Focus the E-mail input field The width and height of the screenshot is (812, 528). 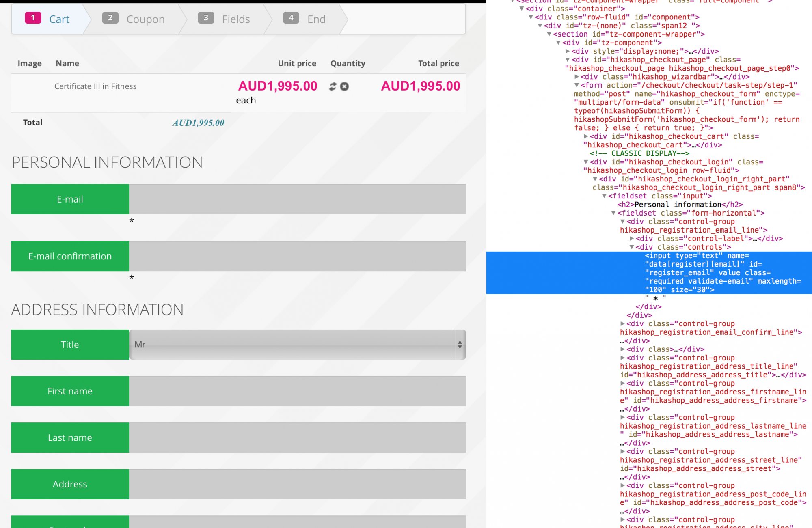(x=297, y=199)
